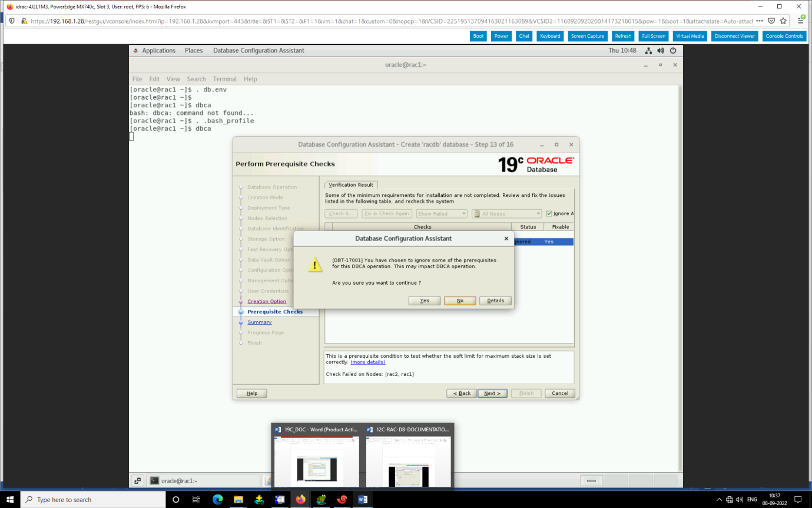The image size is (812, 508).
Task: Click GNOME network icon in top bar
Action: (648, 51)
